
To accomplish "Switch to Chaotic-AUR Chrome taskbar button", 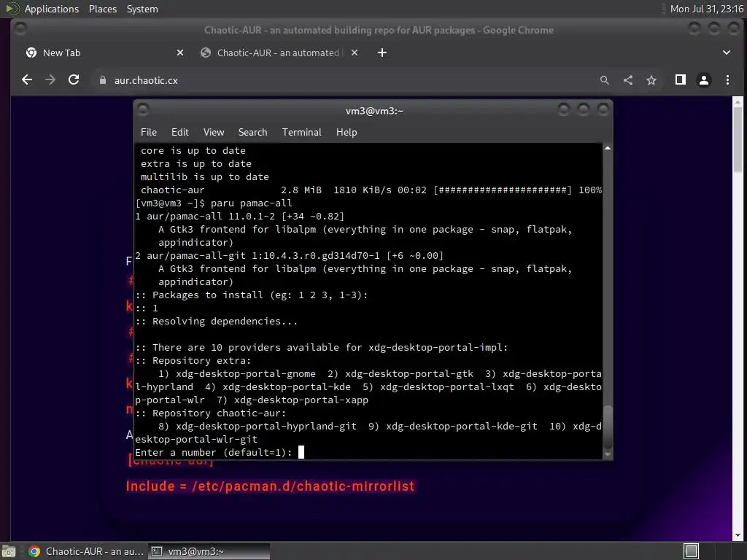I will pos(86,551).
